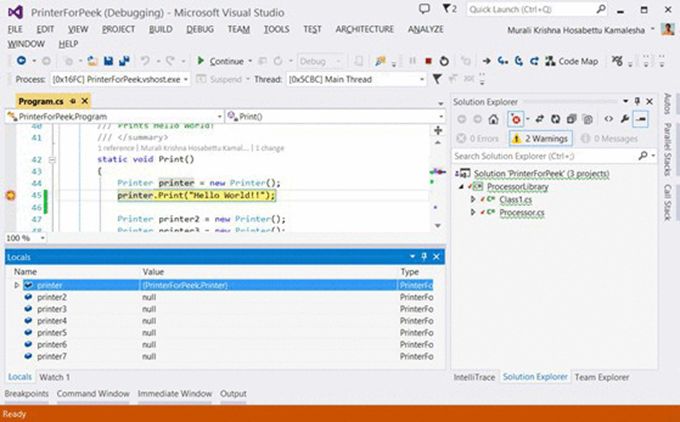This screenshot has width=680, height=422.
Task: Click the Solution Explorer Home icon
Action: click(x=493, y=119)
